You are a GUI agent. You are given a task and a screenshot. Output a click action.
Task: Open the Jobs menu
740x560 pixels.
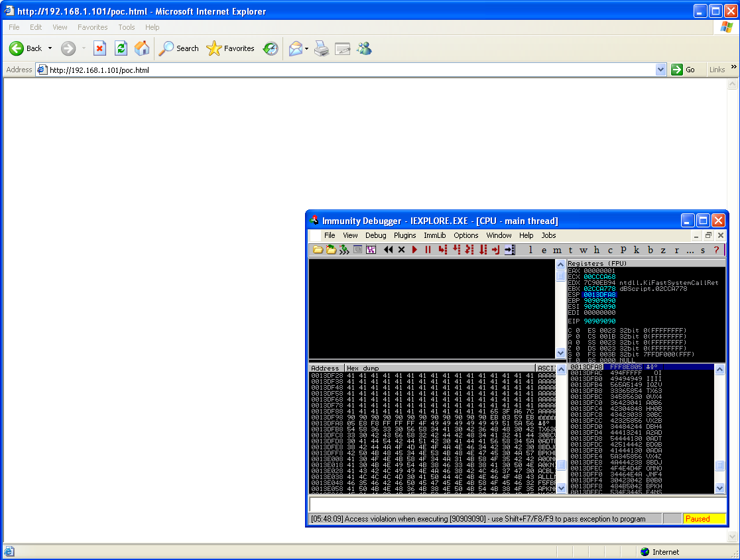click(548, 235)
